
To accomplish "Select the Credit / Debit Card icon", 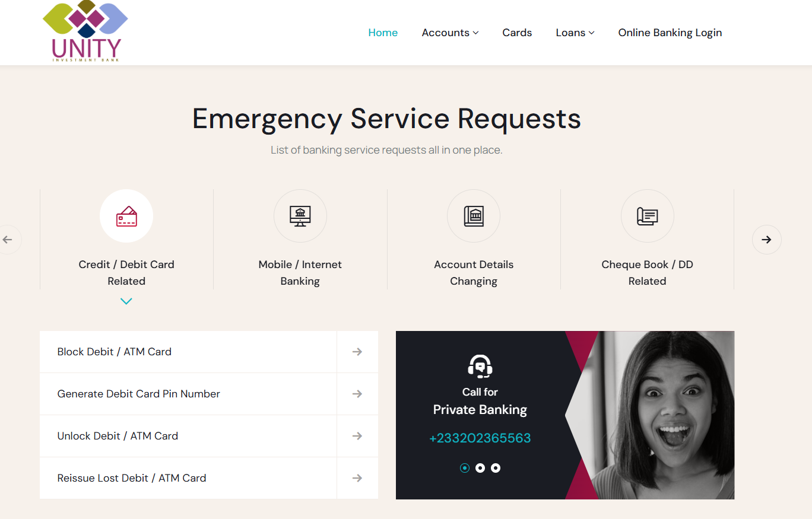I will tap(126, 216).
